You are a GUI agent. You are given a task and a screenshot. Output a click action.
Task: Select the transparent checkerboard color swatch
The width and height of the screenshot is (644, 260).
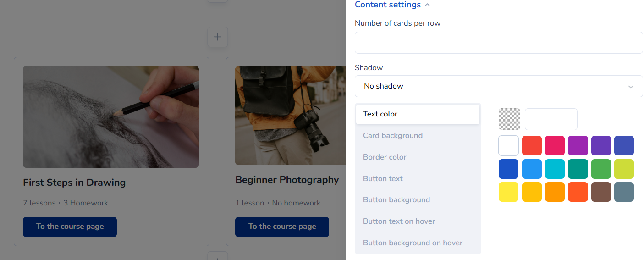[x=509, y=119]
